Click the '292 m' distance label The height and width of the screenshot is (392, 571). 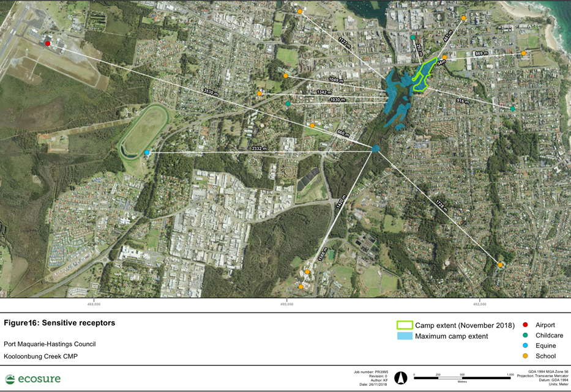coord(419,49)
